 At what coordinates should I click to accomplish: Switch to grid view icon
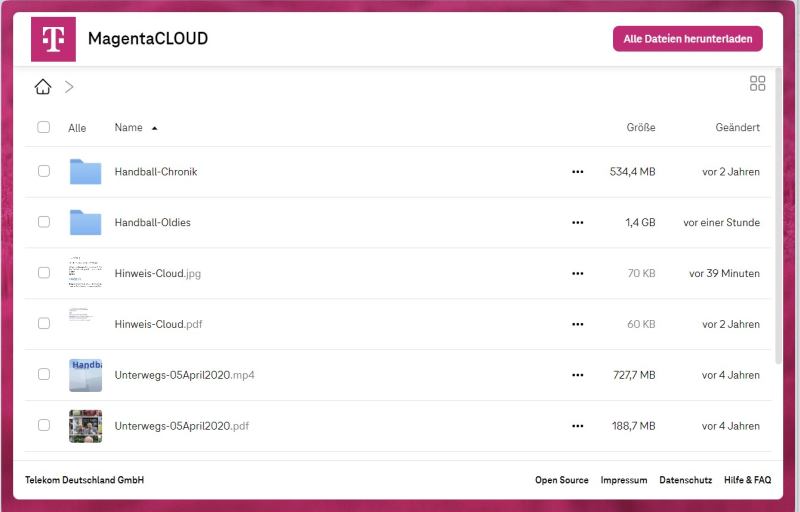pos(757,83)
